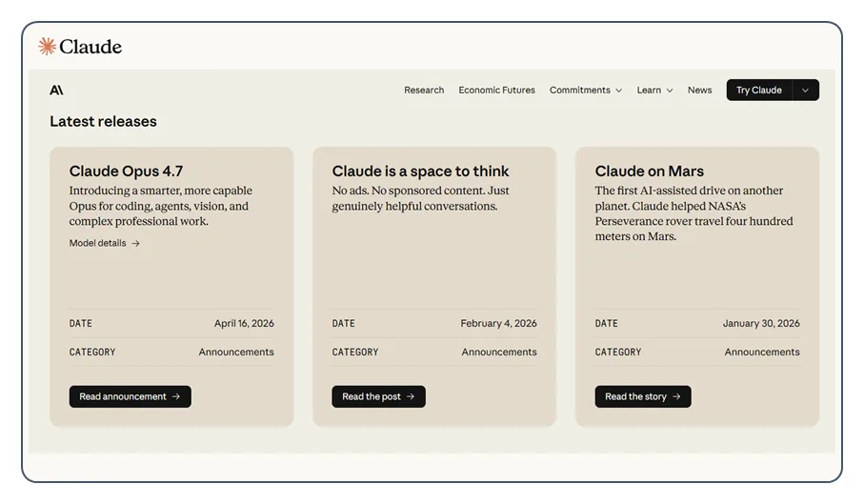864x504 pixels.
Task: Click the Read announcement button
Action: (131, 396)
